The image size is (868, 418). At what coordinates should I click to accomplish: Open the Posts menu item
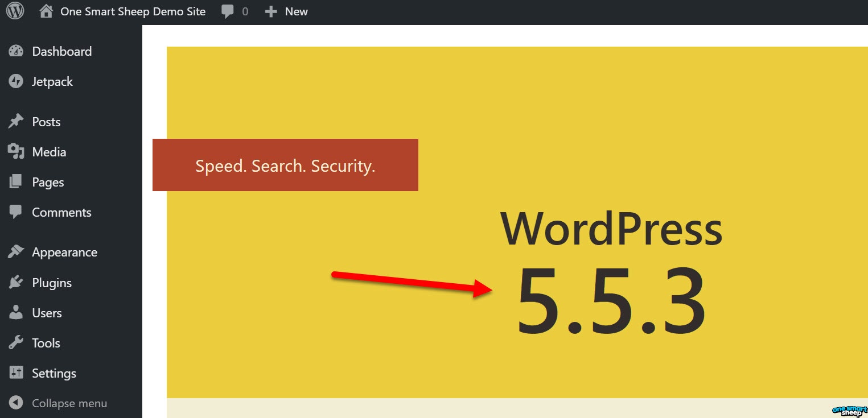click(x=46, y=122)
